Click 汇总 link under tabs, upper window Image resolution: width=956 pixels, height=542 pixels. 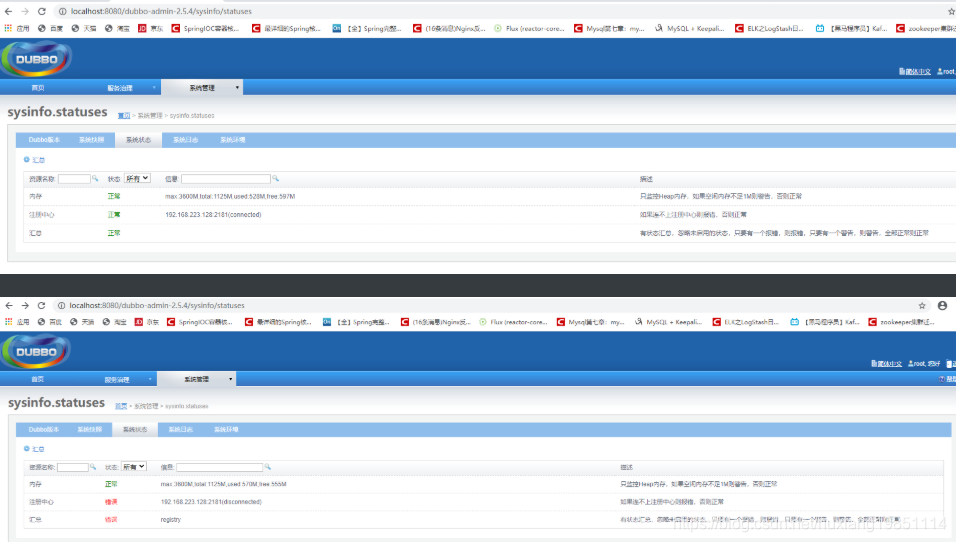coord(38,160)
